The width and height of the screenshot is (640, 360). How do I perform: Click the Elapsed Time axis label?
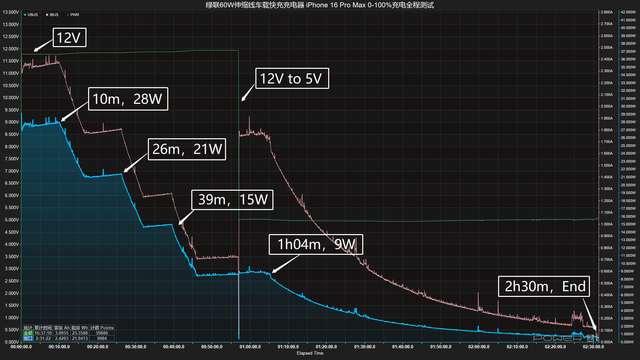310,353
